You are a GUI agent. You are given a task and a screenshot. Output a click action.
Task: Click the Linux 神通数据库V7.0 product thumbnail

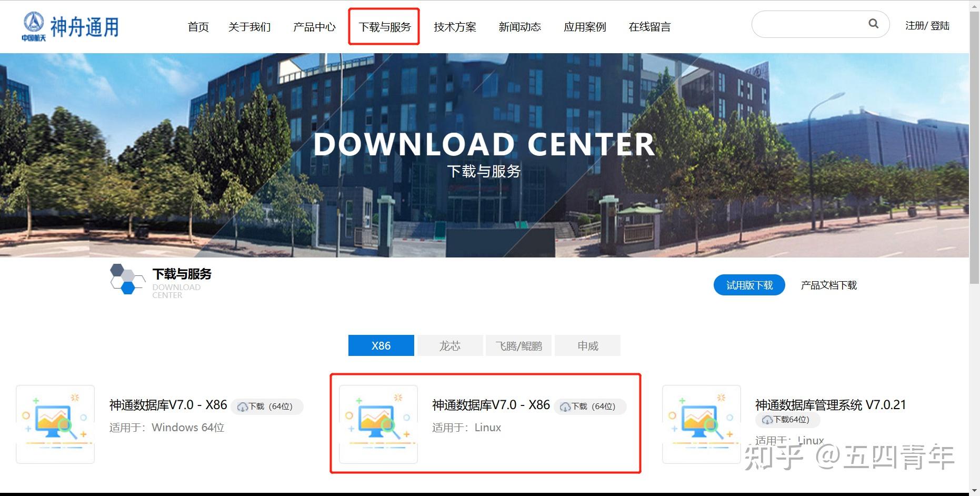coord(378,424)
